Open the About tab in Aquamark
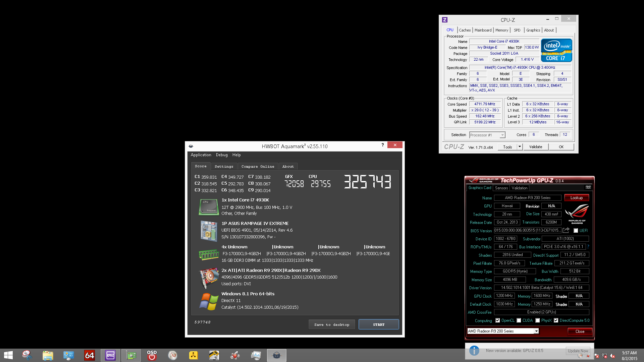 (288, 166)
